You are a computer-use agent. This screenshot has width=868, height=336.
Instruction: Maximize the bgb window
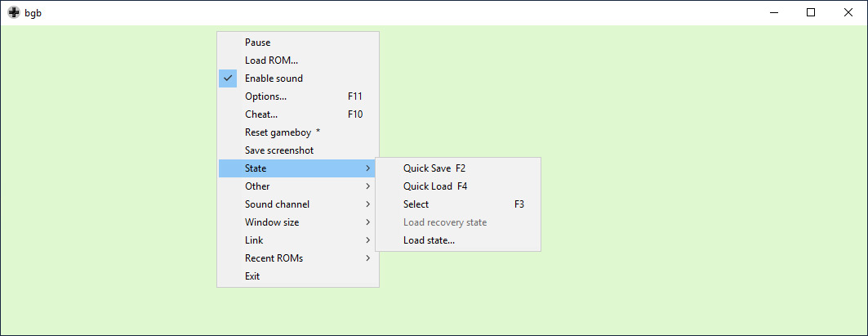pyautogui.click(x=810, y=13)
